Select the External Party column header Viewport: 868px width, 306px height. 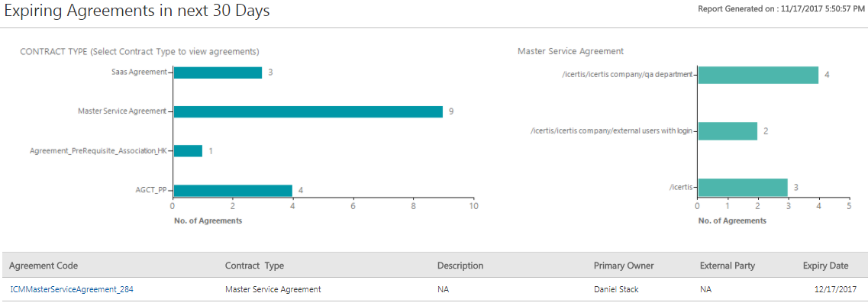point(728,266)
